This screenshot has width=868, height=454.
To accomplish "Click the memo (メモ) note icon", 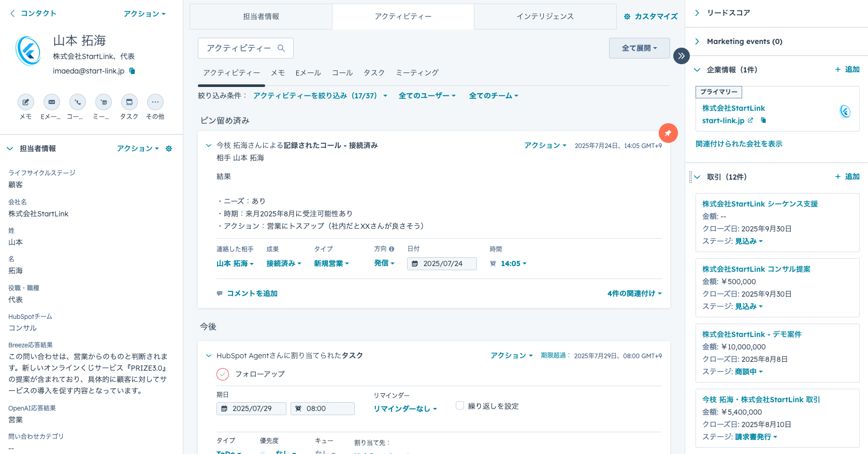I will [x=25, y=102].
